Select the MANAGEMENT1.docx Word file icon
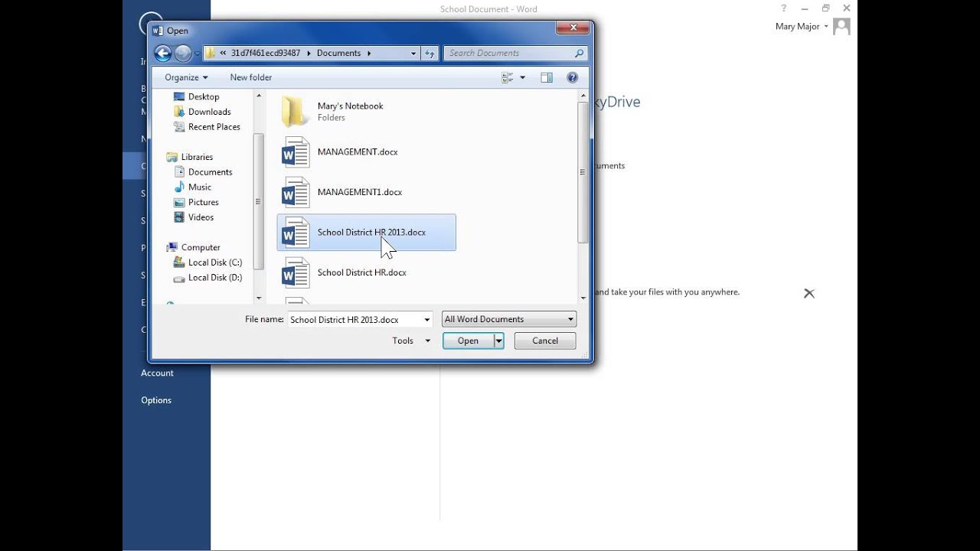This screenshot has width=980, height=551. click(x=296, y=192)
